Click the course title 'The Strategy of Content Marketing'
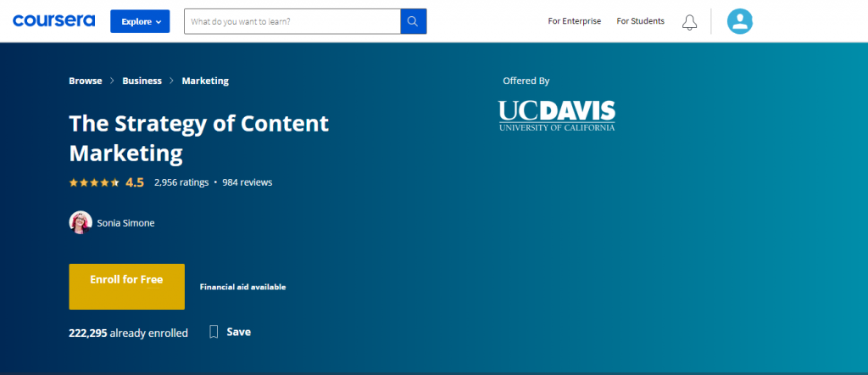The width and height of the screenshot is (868, 375). point(198,138)
